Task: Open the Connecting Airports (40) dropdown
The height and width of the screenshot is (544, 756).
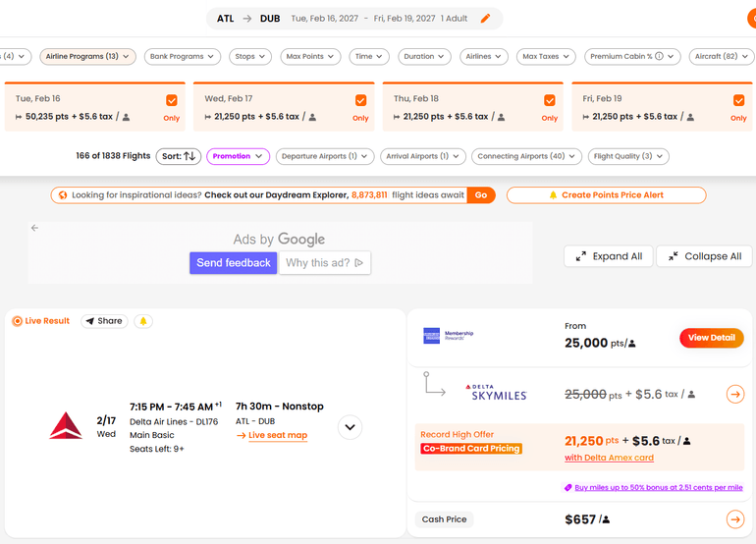Action: click(526, 156)
